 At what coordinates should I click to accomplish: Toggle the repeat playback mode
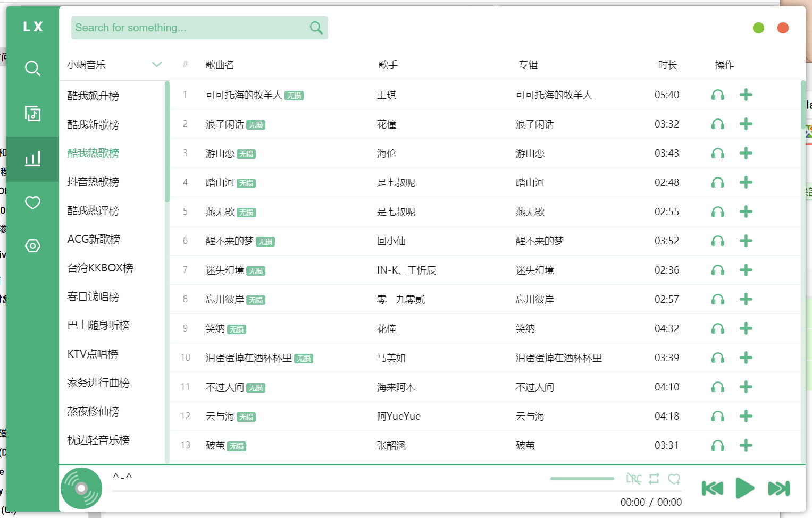pos(654,479)
